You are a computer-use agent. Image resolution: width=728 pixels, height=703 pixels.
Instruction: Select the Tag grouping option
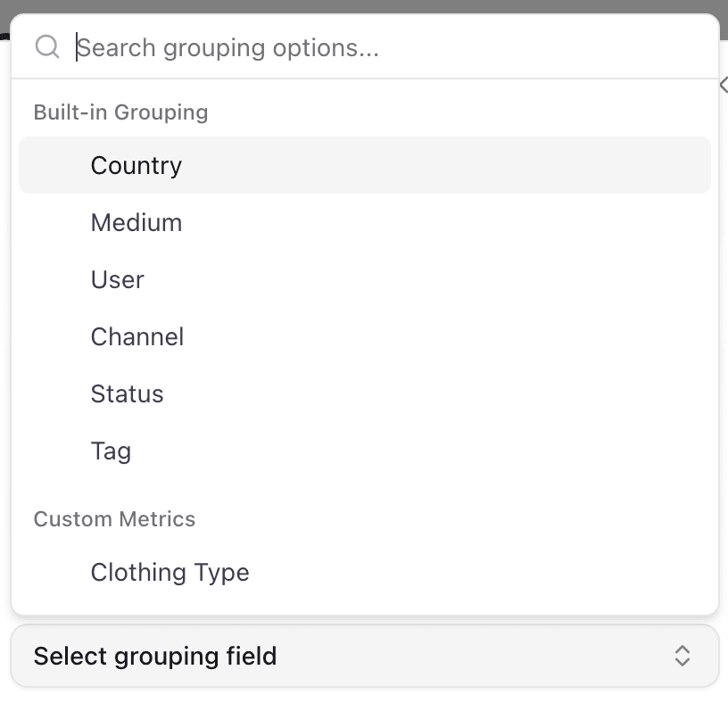(111, 451)
